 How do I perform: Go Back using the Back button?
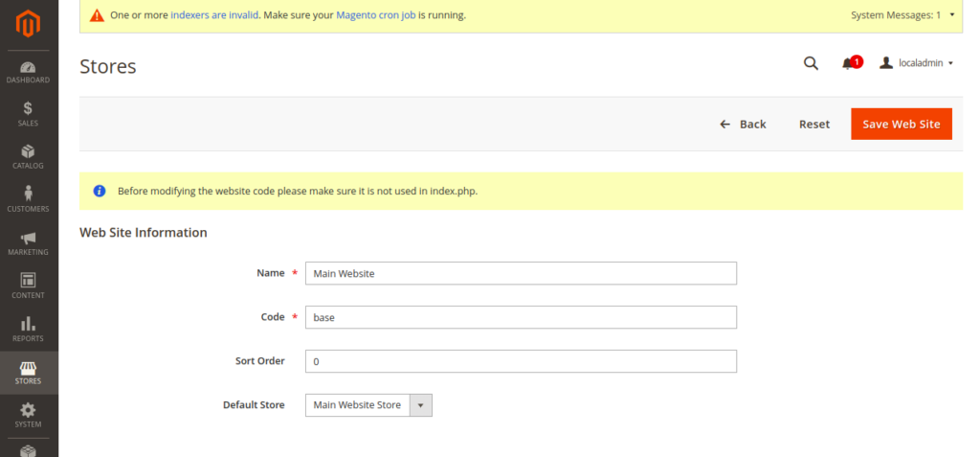[x=743, y=124]
